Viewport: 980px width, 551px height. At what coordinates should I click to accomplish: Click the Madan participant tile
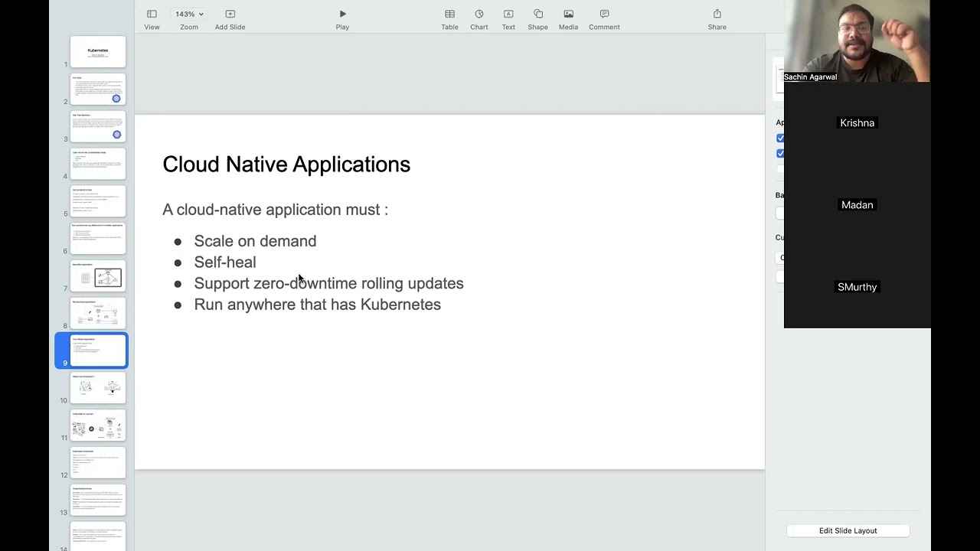coord(857,205)
